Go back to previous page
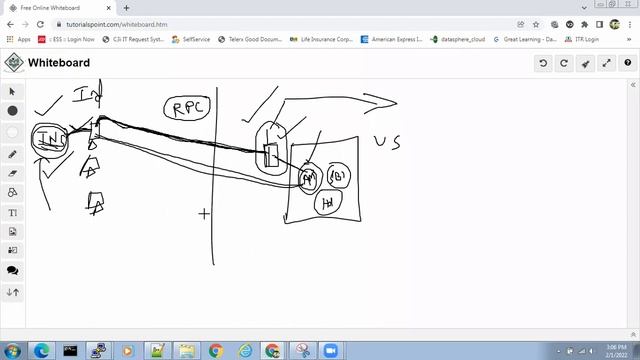The image size is (640, 360). point(11,24)
